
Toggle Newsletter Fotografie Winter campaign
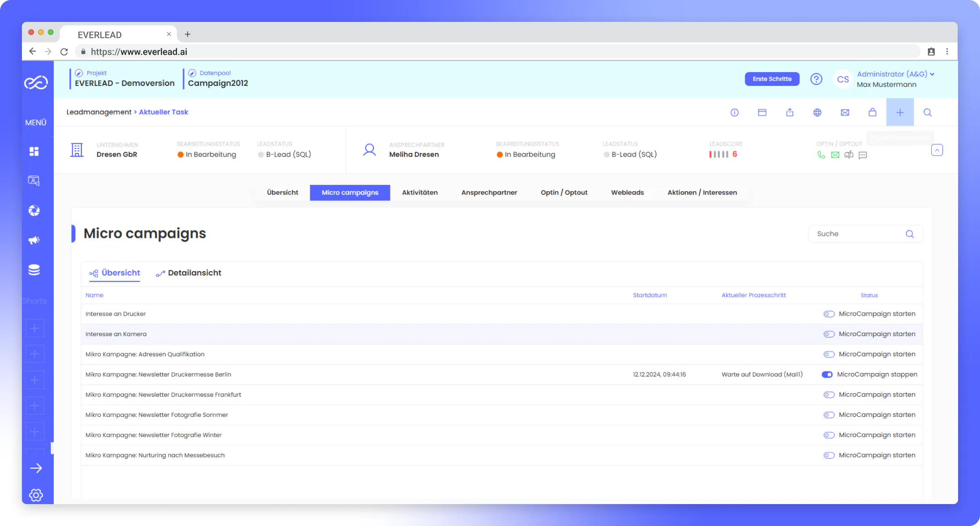pos(829,435)
